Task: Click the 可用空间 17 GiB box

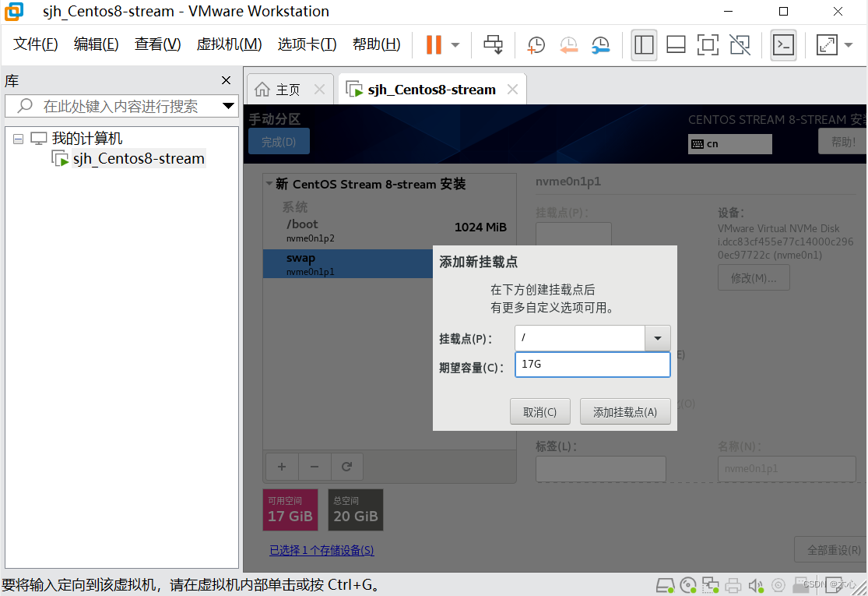Action: click(x=290, y=510)
